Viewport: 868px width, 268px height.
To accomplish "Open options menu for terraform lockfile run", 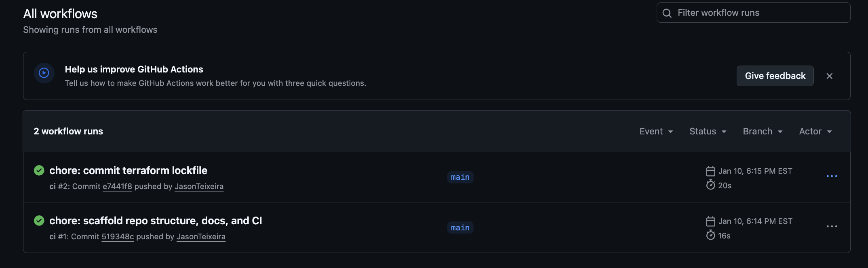I will coord(832,176).
